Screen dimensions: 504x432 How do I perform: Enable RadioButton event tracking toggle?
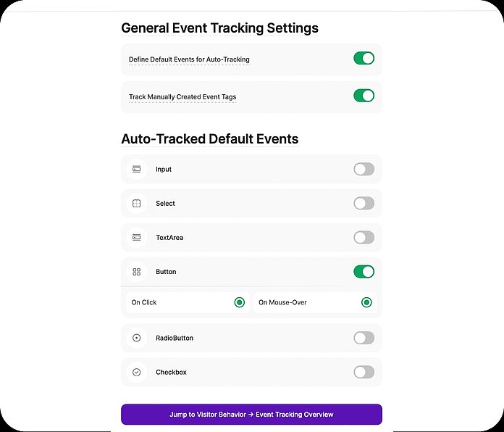[x=364, y=338]
